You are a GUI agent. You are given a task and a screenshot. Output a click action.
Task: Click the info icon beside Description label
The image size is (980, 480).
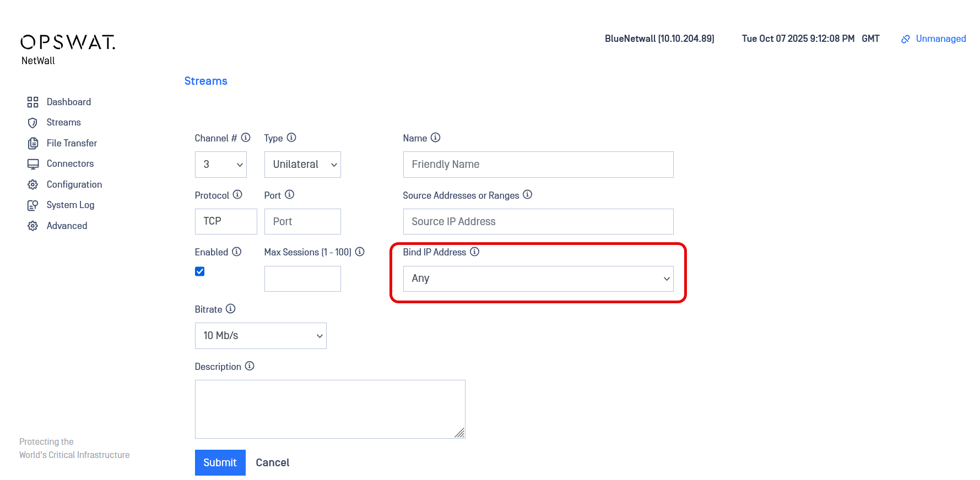tap(250, 366)
